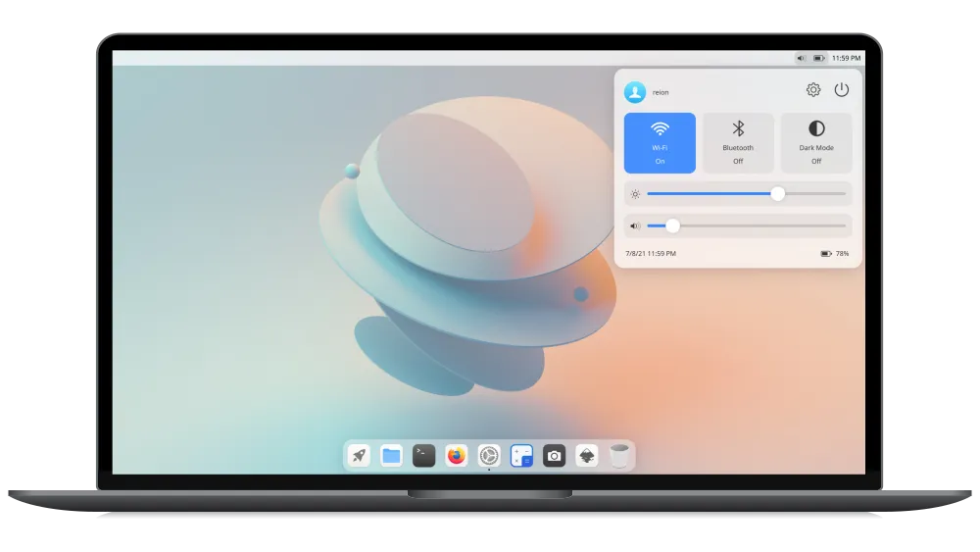Click the 78% battery percentage text

pos(843,254)
